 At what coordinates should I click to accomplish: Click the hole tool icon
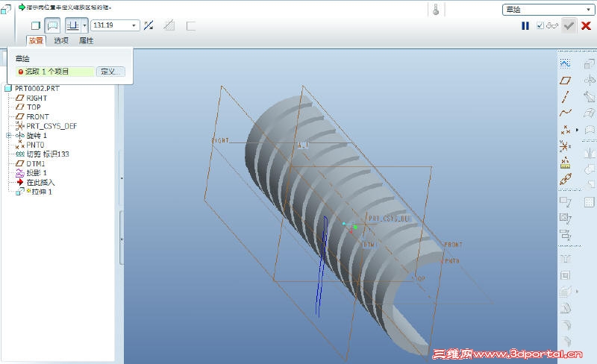click(x=566, y=259)
